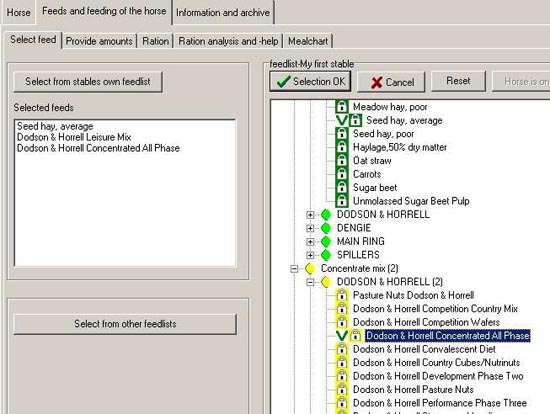Click the lock icon beside Seed hay, average

point(355,120)
